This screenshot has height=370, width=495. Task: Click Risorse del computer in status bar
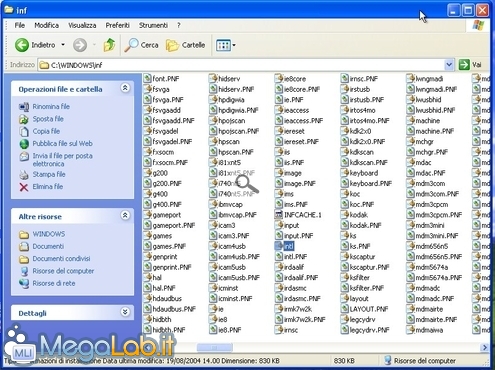[x=421, y=361]
